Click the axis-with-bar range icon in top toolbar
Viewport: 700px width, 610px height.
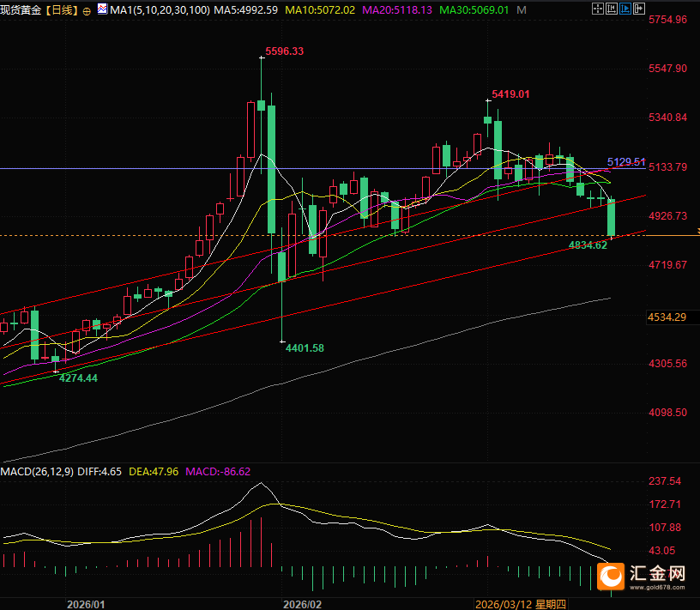click(612, 9)
